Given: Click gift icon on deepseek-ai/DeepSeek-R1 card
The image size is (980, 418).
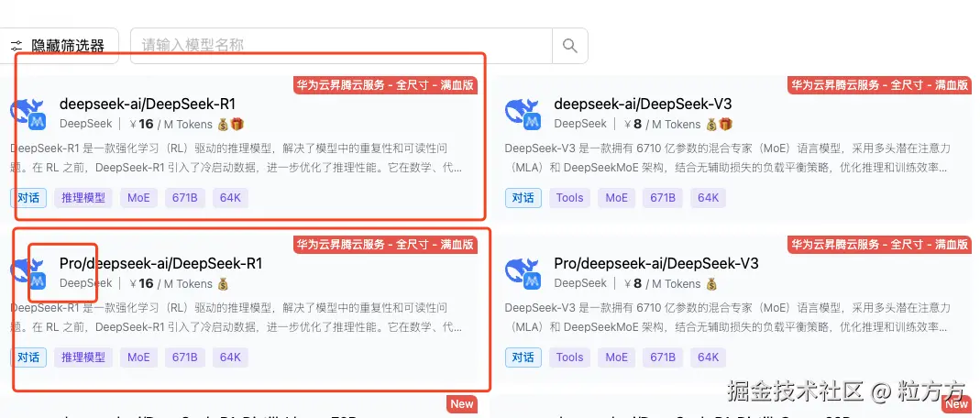Looking at the screenshot, I should [237, 125].
